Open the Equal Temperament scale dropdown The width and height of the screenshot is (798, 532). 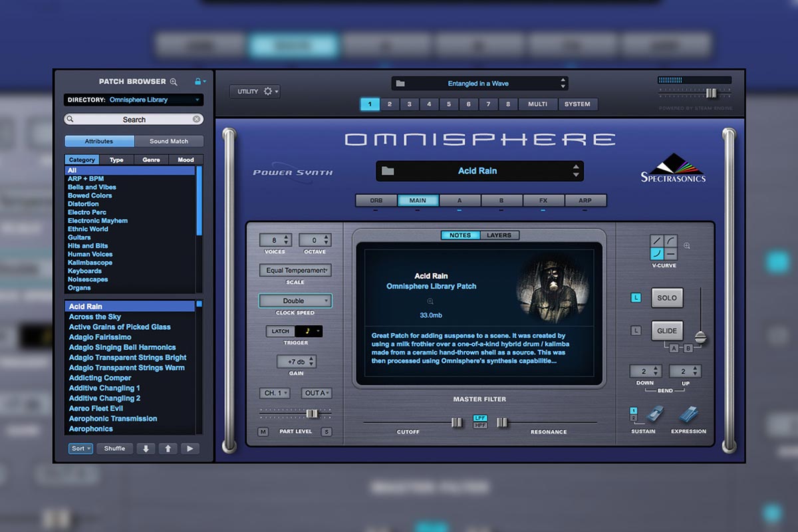coord(295,271)
